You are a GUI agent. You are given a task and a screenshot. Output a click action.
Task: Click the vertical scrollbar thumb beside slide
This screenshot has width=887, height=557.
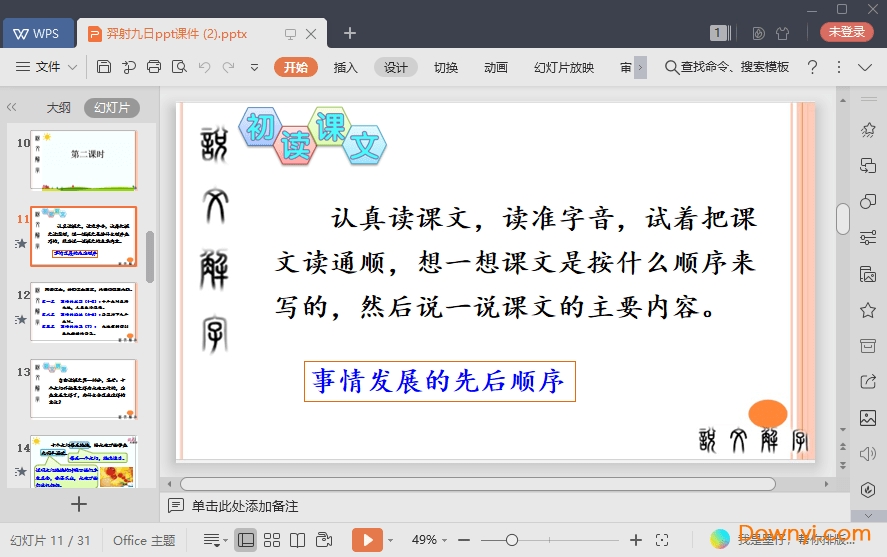(843, 218)
